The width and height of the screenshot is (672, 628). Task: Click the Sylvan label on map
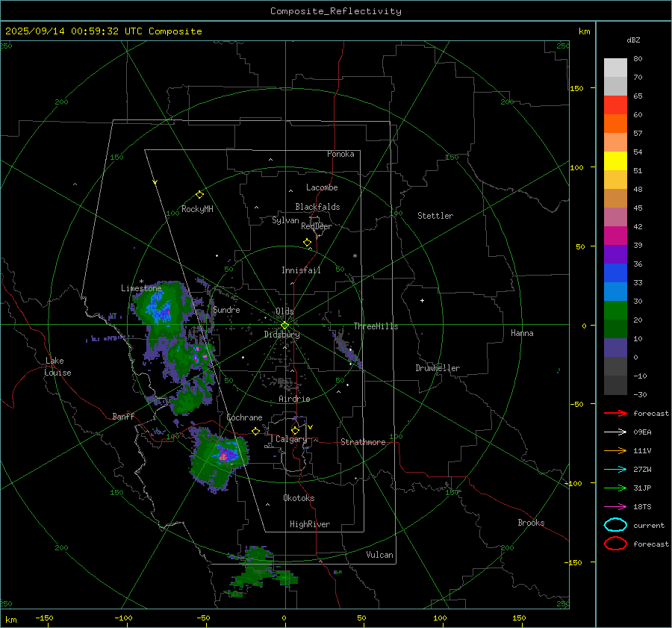click(x=285, y=220)
